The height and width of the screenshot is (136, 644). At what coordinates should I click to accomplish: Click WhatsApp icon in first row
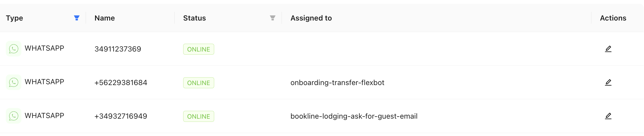14,49
